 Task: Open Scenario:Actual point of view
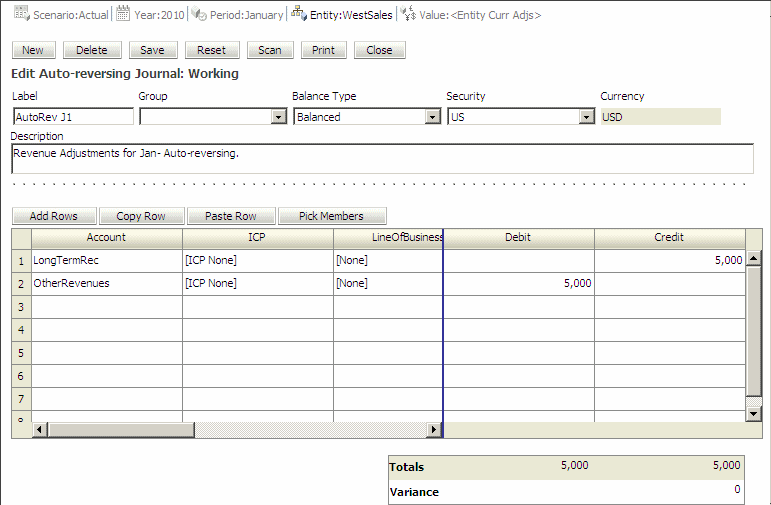coord(71,15)
